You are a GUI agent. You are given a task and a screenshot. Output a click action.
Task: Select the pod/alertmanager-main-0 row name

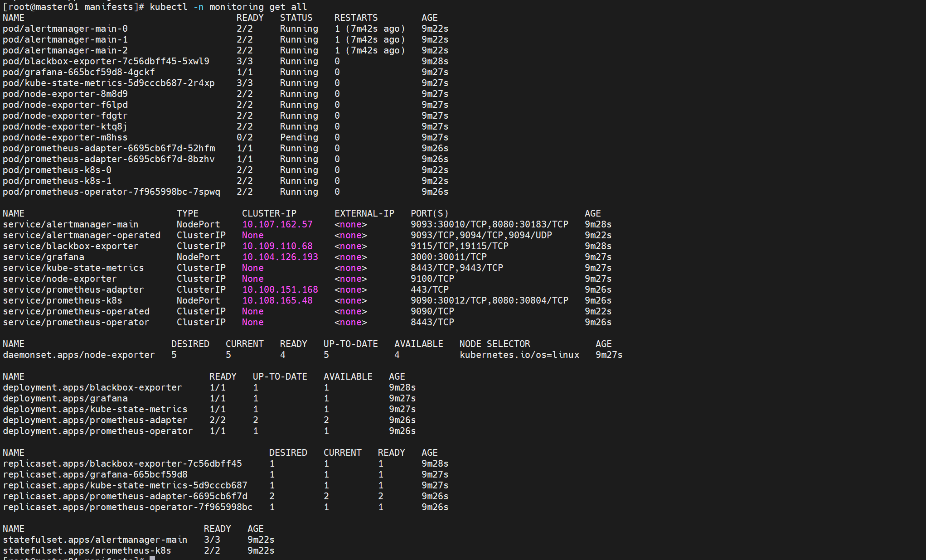(65, 29)
